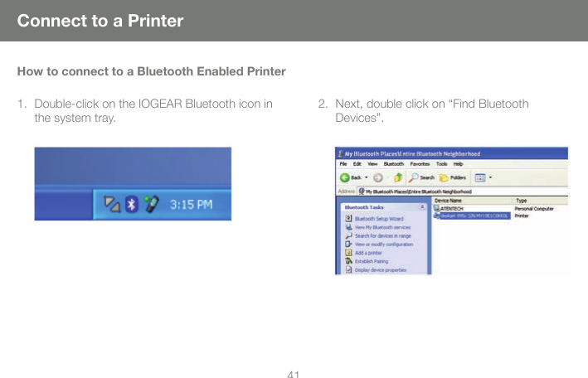The image size is (588, 378).
Task: Open the Tools menu
Action: 441,164
